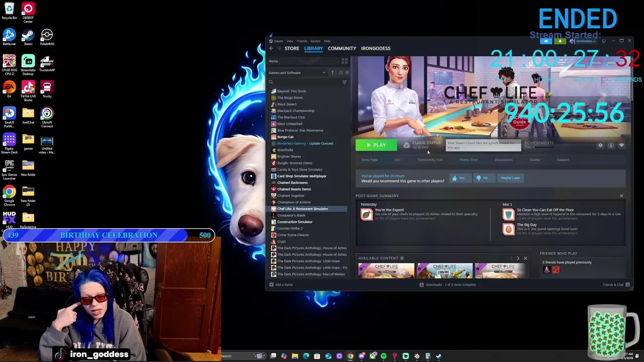Screen dimensions: 644x362
Task: Open the View menu
Action: click(x=290, y=41)
